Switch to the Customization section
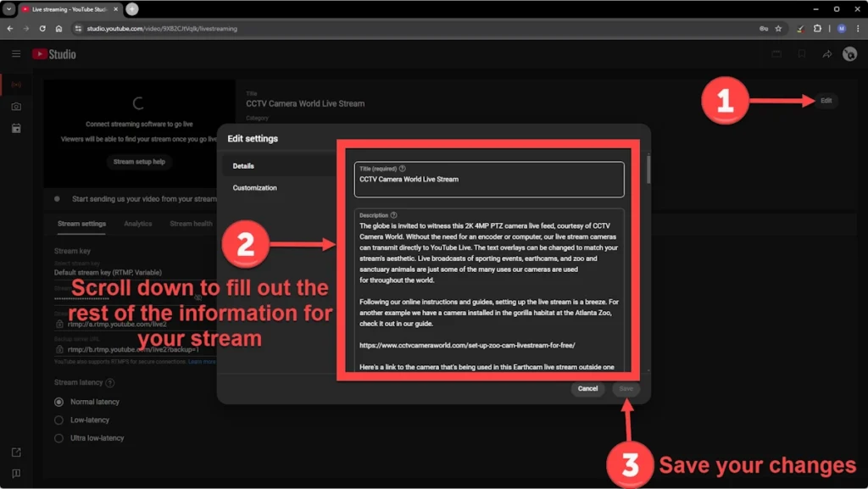This screenshot has height=489, width=868. coord(255,188)
